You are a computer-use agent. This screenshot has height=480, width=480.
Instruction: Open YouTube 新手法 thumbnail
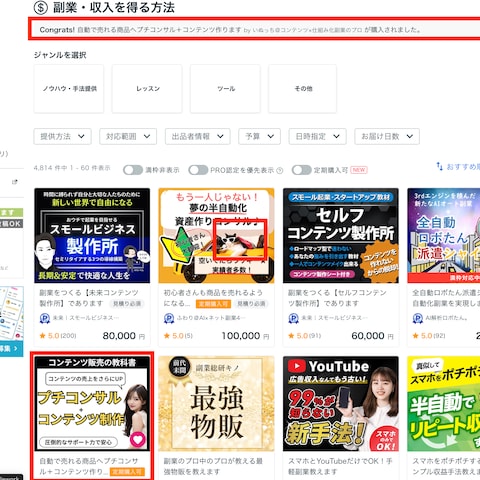341,404
